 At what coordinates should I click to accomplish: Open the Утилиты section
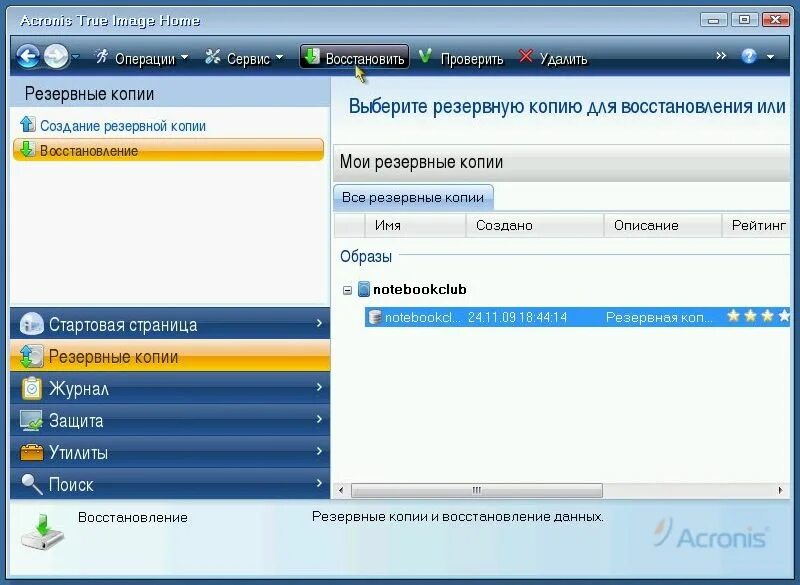170,452
